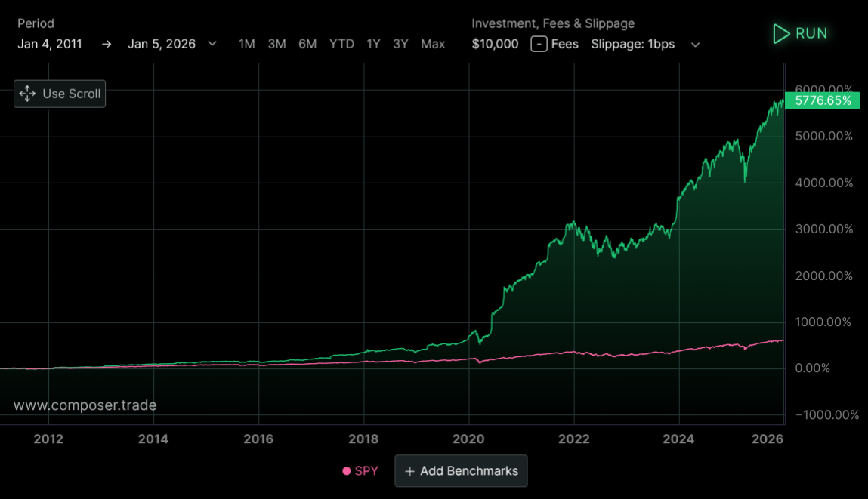The height and width of the screenshot is (499, 868).
Task: Select the YTD period range
Action: point(341,44)
